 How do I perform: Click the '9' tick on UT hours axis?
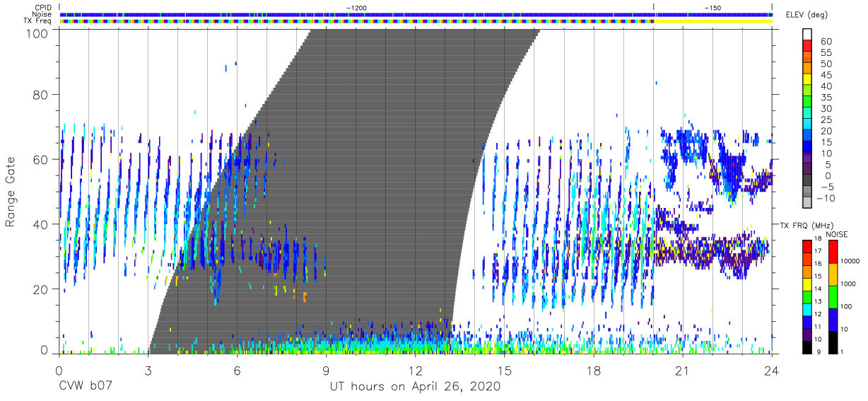pyautogui.click(x=326, y=371)
